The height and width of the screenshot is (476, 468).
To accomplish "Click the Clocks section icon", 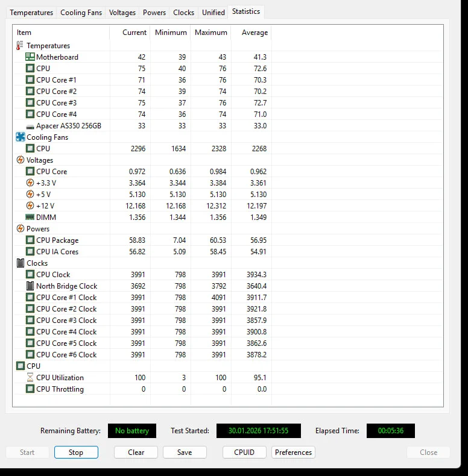I will [x=20, y=263].
